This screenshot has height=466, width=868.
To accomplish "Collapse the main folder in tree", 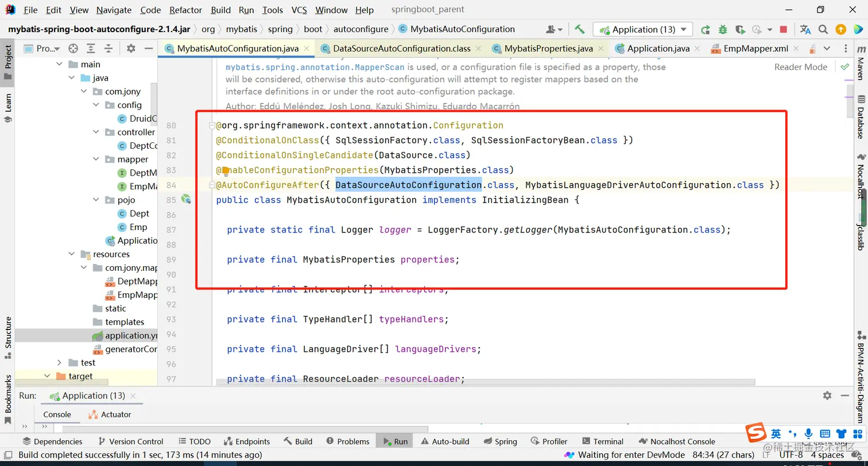I will click(x=60, y=64).
